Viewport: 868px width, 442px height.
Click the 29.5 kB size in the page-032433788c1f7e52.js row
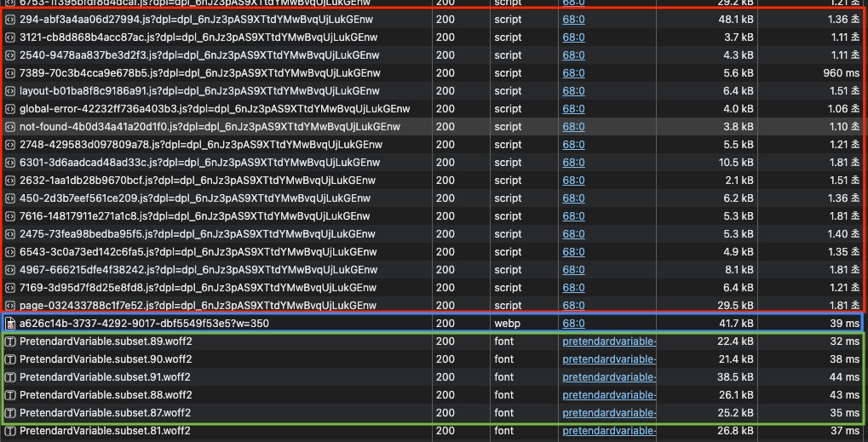pos(735,306)
